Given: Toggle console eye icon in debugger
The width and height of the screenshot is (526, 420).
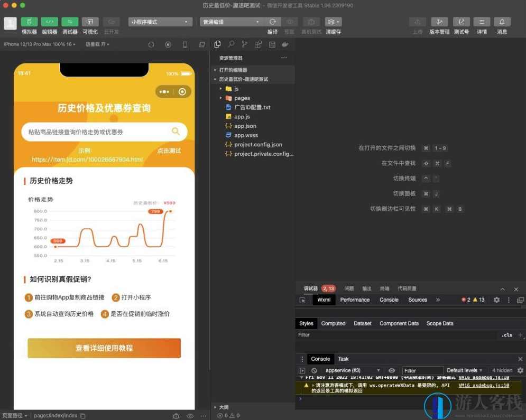Looking at the screenshot, I should 391,370.
